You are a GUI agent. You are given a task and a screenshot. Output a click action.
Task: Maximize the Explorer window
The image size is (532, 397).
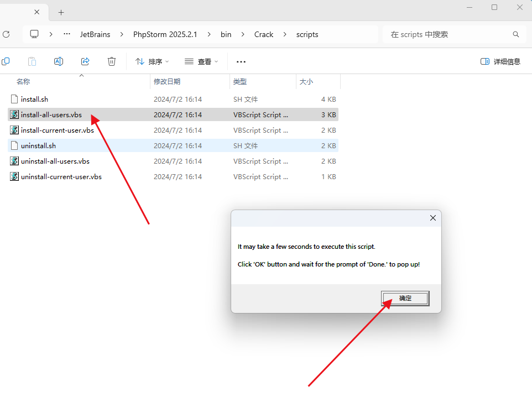click(x=494, y=7)
